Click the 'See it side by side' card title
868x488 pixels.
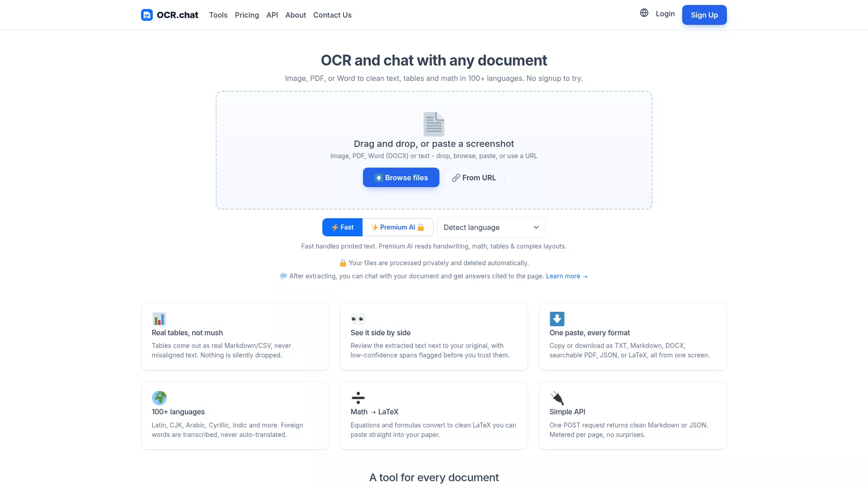pos(381,333)
